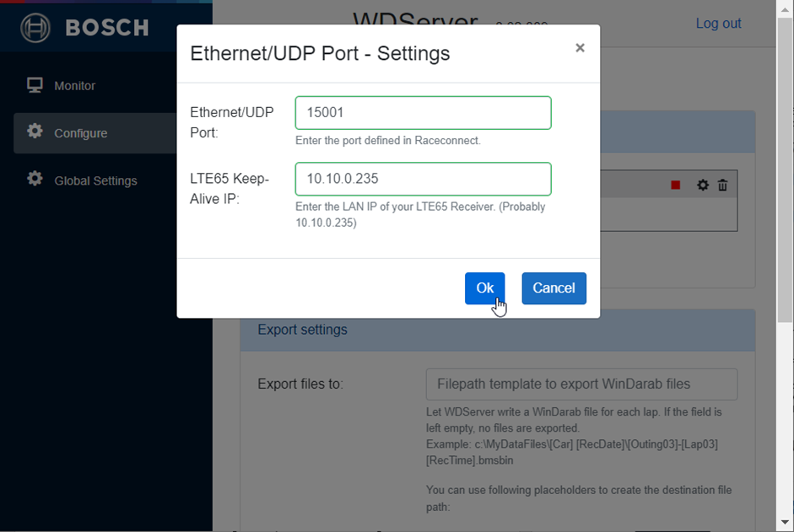Click the page scrollbar down arrow
The width and height of the screenshot is (794, 532).
[785, 522]
